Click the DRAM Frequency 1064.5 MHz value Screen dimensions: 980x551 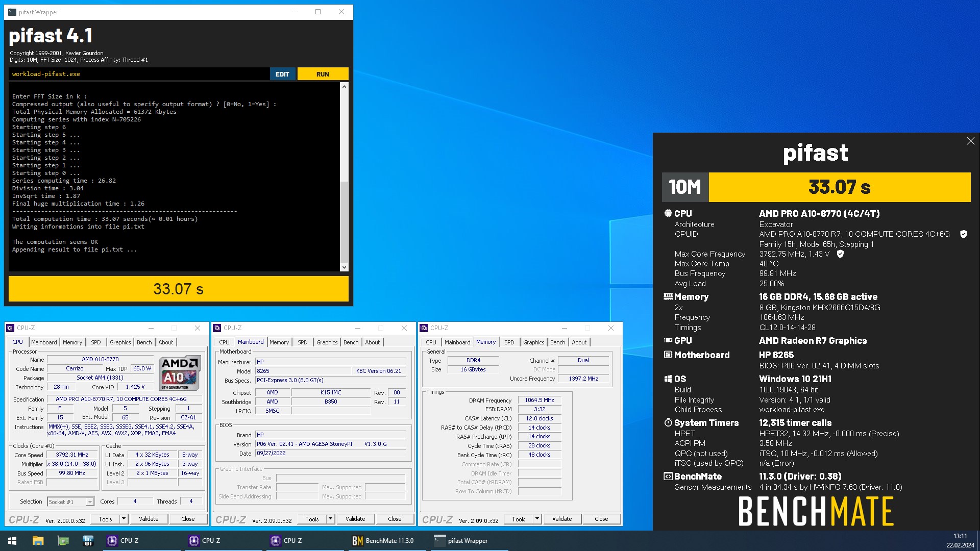540,400
